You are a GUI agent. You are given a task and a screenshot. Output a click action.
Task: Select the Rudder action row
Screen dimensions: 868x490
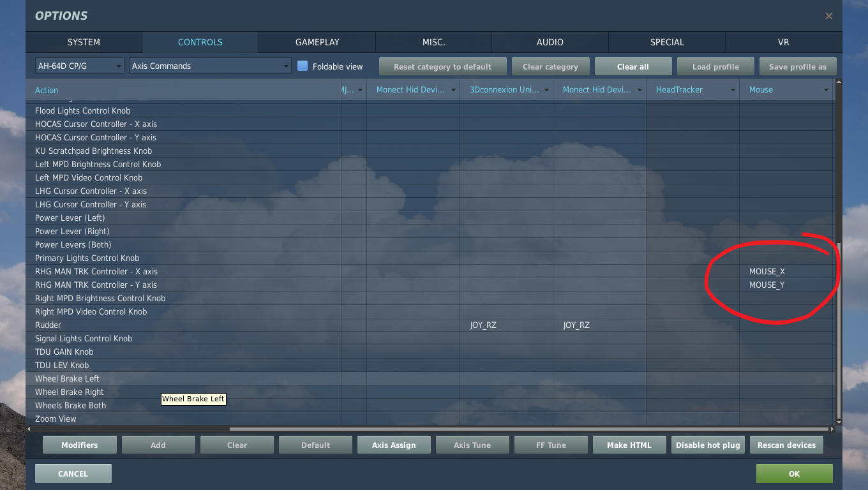point(49,325)
